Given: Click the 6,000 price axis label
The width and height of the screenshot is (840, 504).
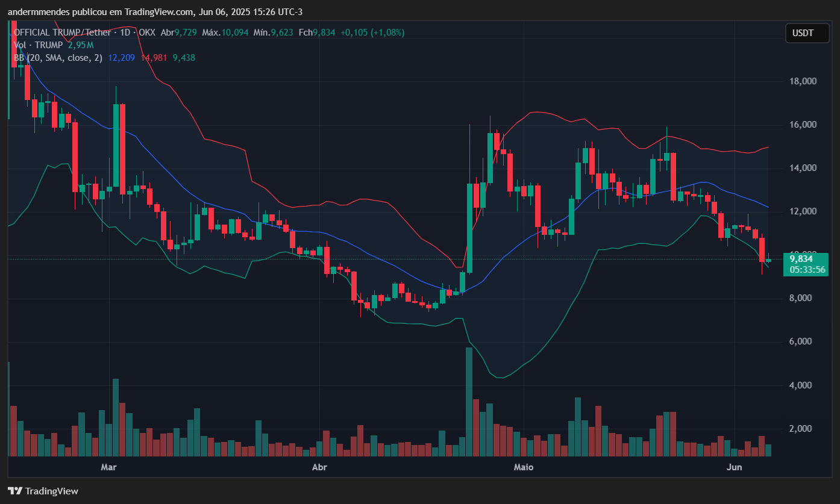Looking at the screenshot, I should point(802,341).
